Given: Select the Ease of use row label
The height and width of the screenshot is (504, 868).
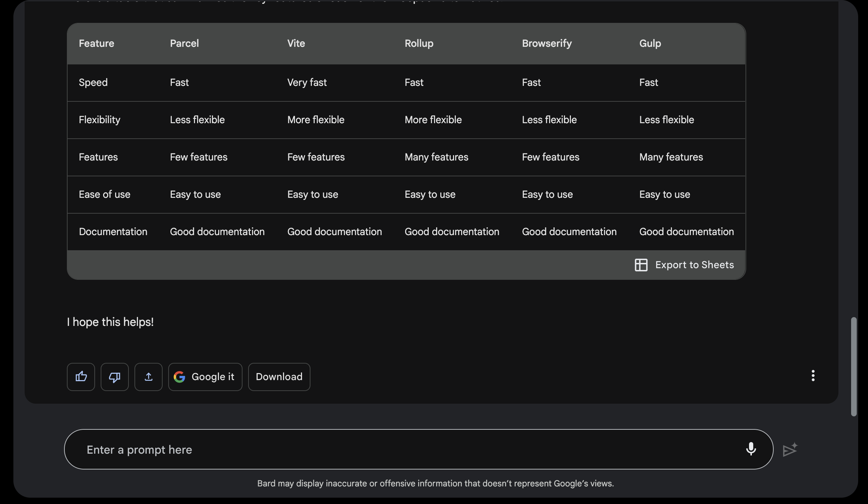Looking at the screenshot, I should tap(105, 194).
